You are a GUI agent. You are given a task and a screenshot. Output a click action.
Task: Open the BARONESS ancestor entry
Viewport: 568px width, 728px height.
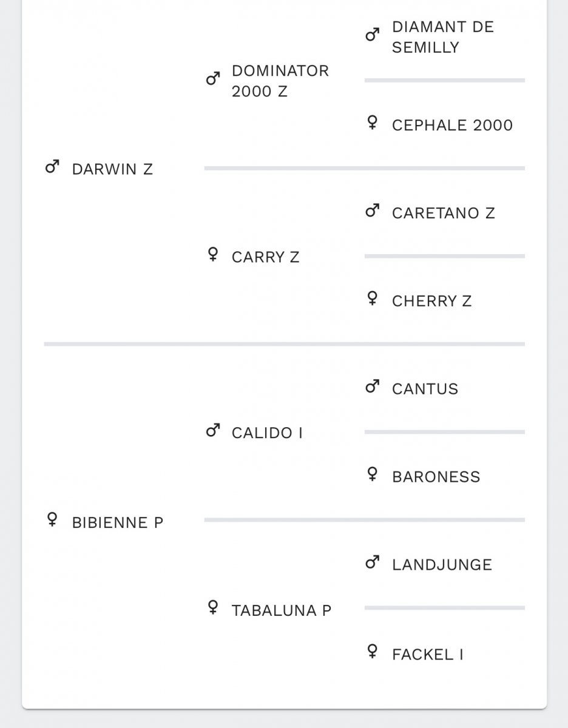(x=436, y=477)
